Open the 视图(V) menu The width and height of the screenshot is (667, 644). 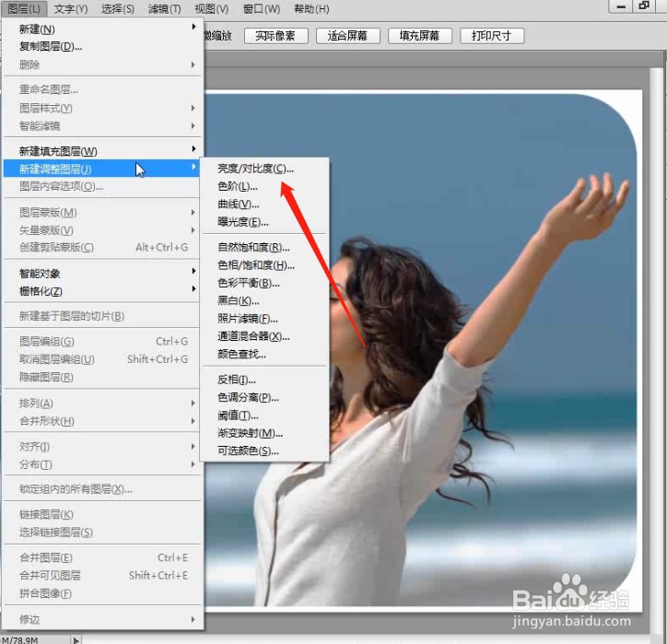(x=211, y=8)
